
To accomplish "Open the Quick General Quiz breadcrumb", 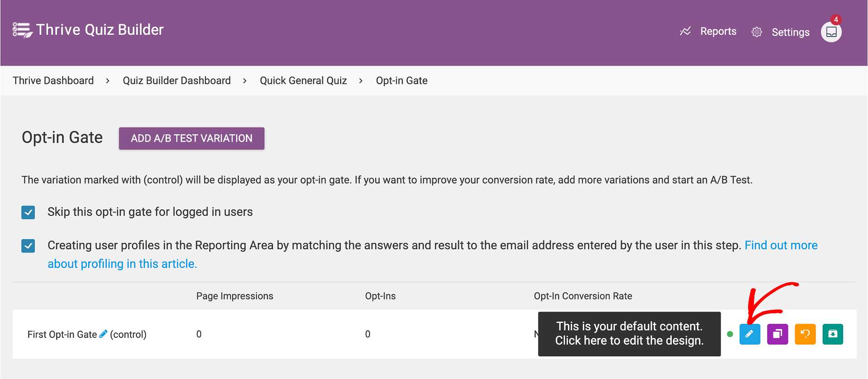I will (x=303, y=81).
